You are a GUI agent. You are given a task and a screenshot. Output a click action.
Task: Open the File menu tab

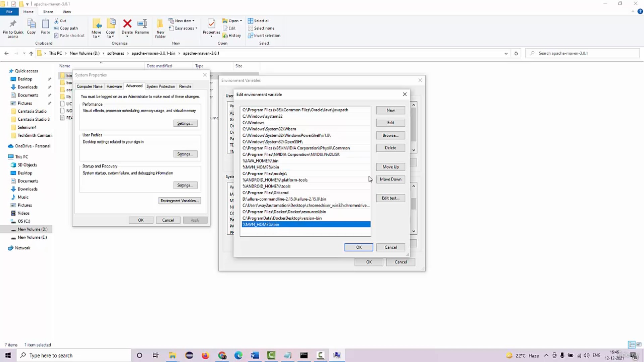point(9,12)
